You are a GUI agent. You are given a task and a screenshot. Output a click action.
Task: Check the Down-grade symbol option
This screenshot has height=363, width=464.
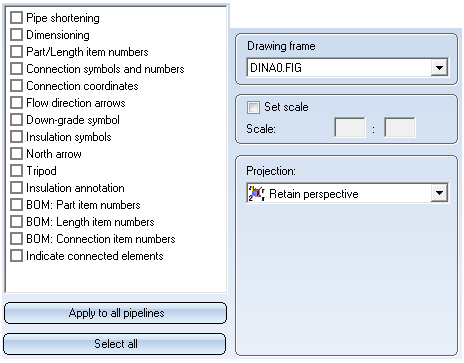(16, 120)
